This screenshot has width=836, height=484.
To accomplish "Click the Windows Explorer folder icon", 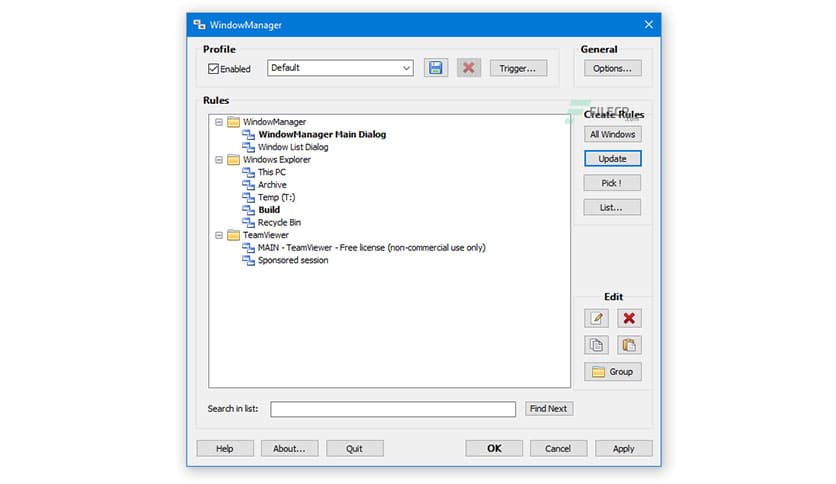I will (x=233, y=159).
